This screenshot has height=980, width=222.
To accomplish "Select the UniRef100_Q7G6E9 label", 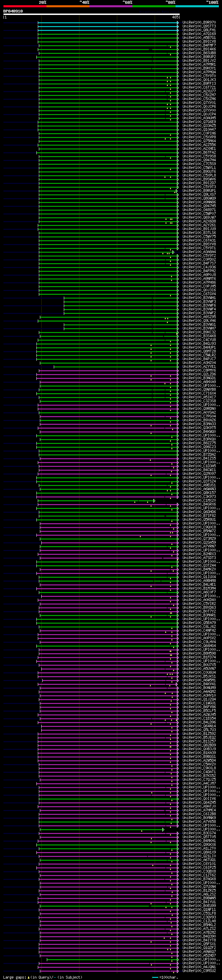I will 199,122.
